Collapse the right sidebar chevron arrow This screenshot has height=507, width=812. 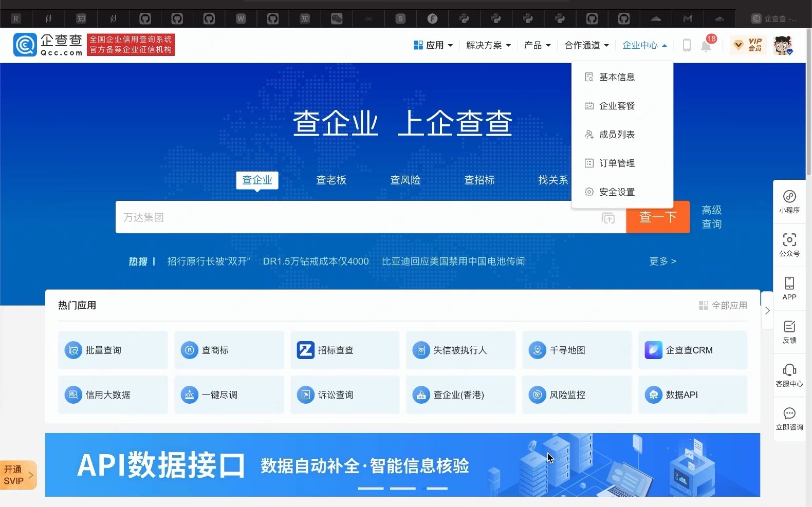point(767,310)
